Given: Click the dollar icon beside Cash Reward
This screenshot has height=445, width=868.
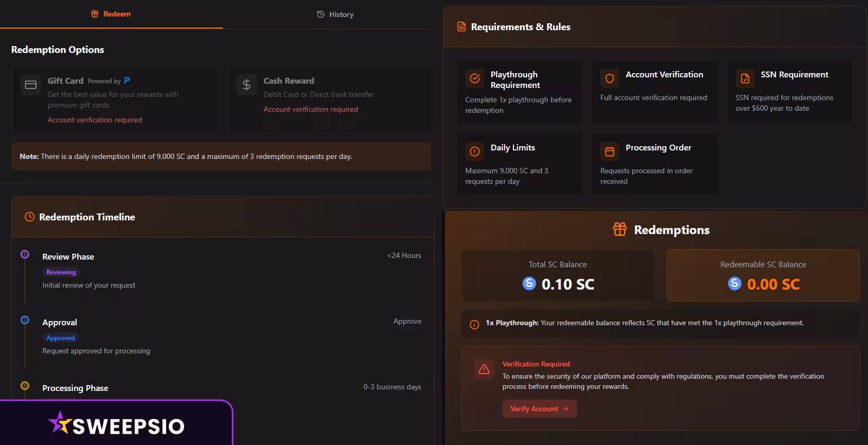Looking at the screenshot, I should 247,85.
